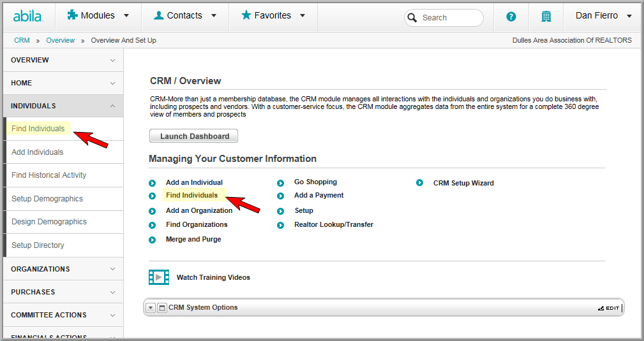Open Find Individuals link in main content
Screen dimensions: 644x341
pos(192,195)
